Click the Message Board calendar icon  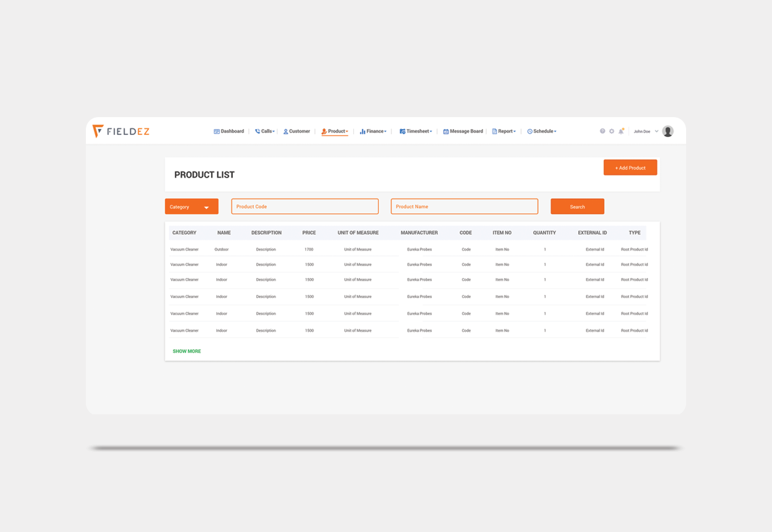click(446, 132)
